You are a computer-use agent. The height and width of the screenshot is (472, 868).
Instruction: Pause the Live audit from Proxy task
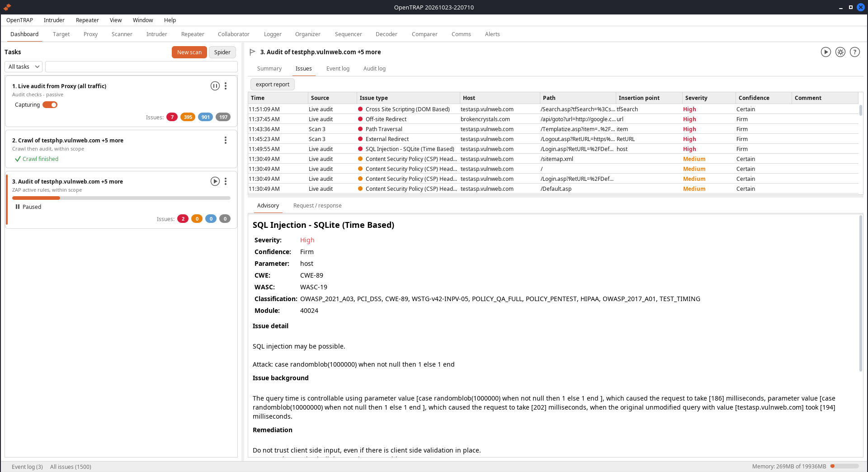click(x=215, y=86)
